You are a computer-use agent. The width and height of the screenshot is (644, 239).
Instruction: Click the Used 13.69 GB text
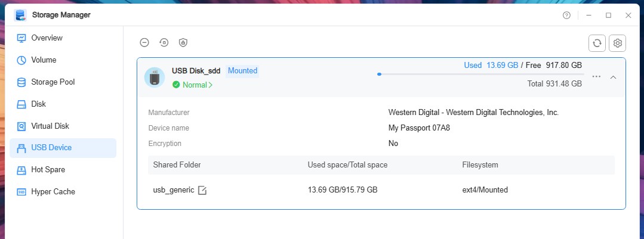click(491, 65)
